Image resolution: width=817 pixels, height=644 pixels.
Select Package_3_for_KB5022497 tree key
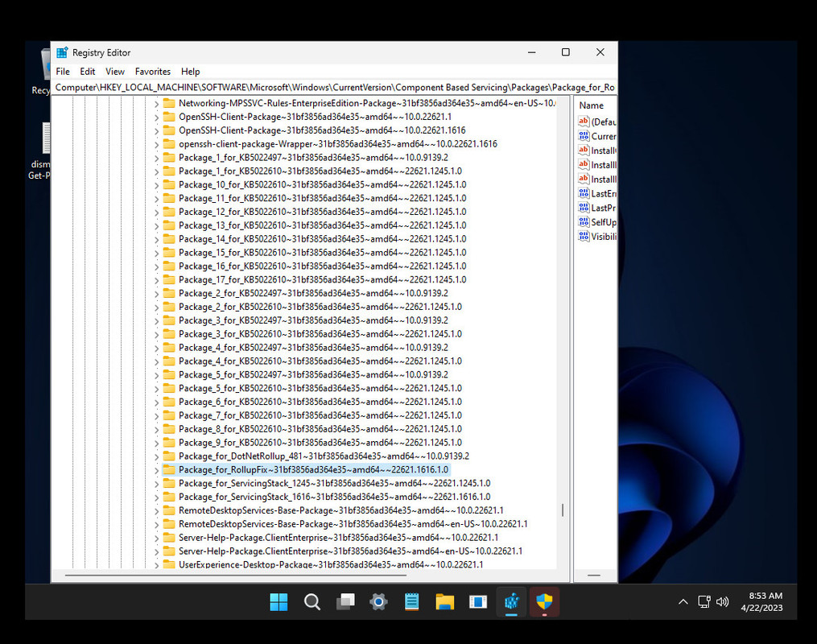pos(313,320)
